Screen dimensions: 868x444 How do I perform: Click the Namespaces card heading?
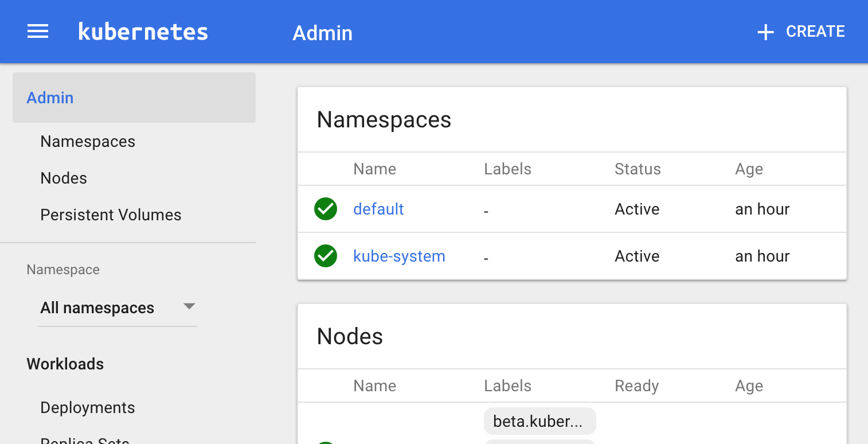pyautogui.click(x=384, y=120)
